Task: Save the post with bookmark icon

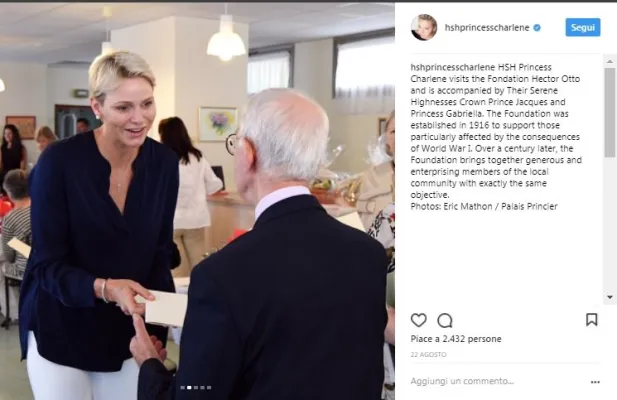Action: coord(591,320)
